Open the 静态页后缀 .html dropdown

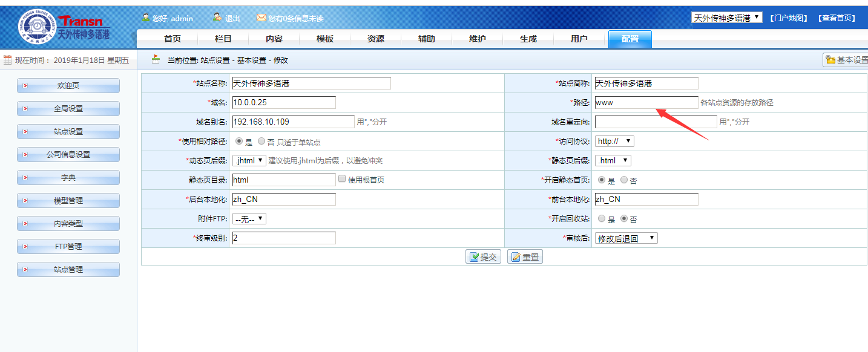[x=613, y=160]
